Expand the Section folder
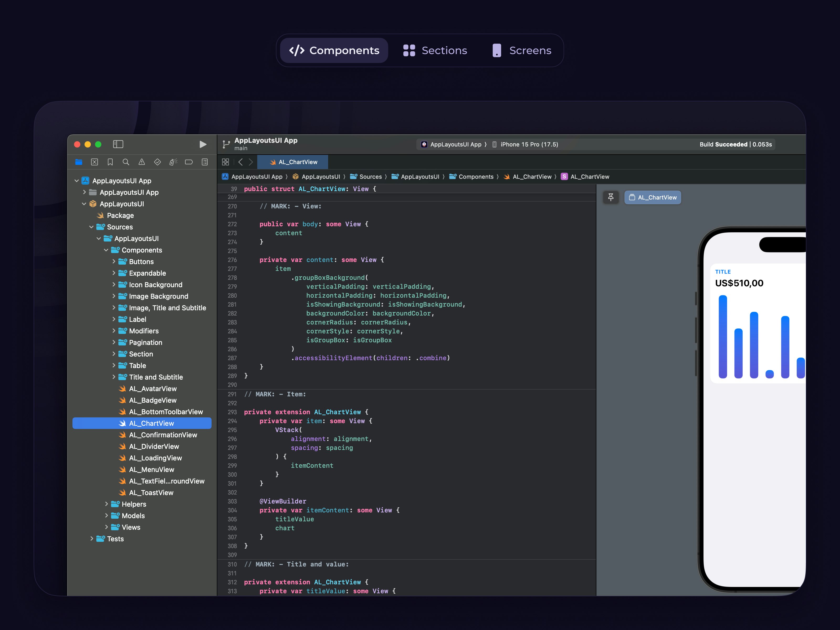This screenshot has width=840, height=630. click(x=114, y=354)
